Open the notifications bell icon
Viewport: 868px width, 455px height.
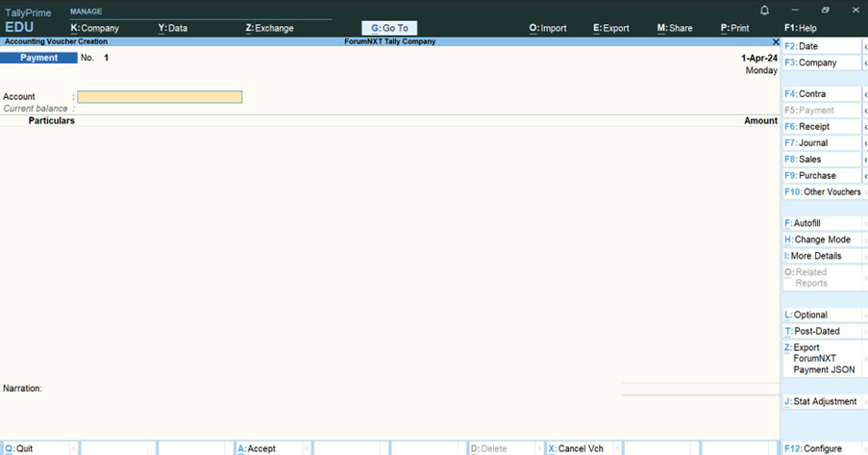click(764, 10)
